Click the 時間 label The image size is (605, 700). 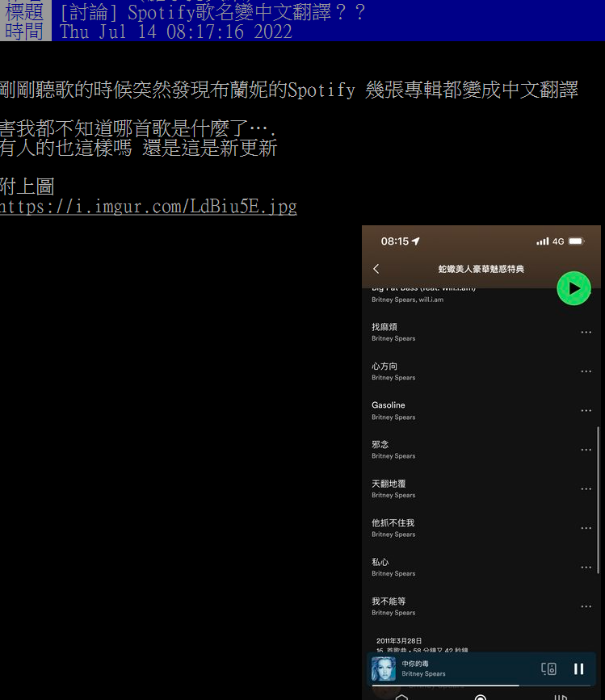pyautogui.click(x=24, y=31)
